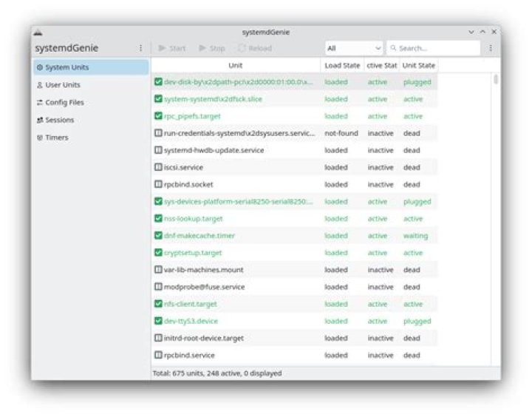Screen dimensions: 532x417
Task: Click the Start play triangle icon
Action: point(162,48)
